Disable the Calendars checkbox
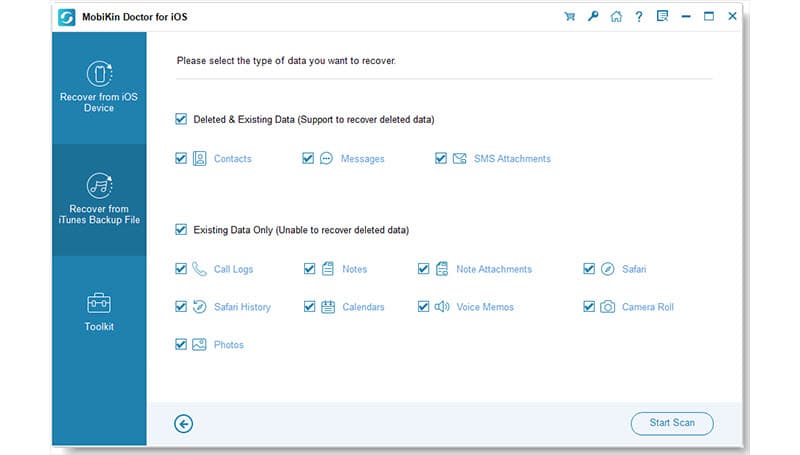800x455 pixels. pyautogui.click(x=309, y=307)
